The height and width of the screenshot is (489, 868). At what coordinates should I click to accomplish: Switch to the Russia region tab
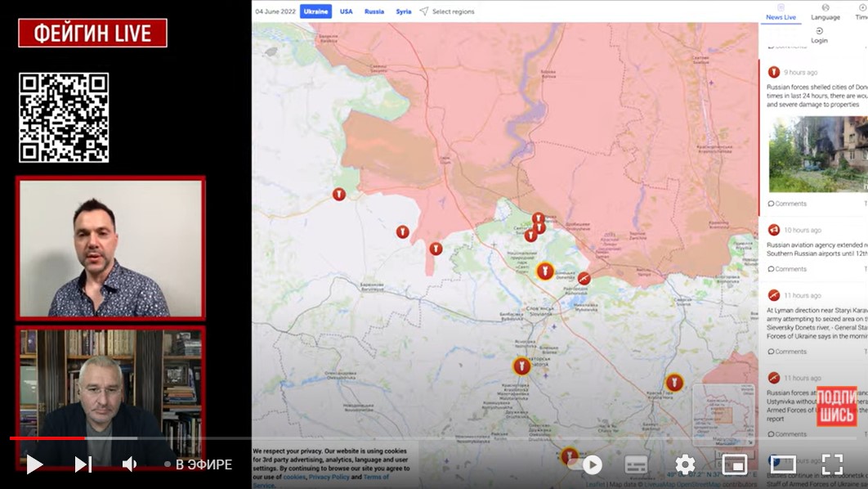click(374, 11)
